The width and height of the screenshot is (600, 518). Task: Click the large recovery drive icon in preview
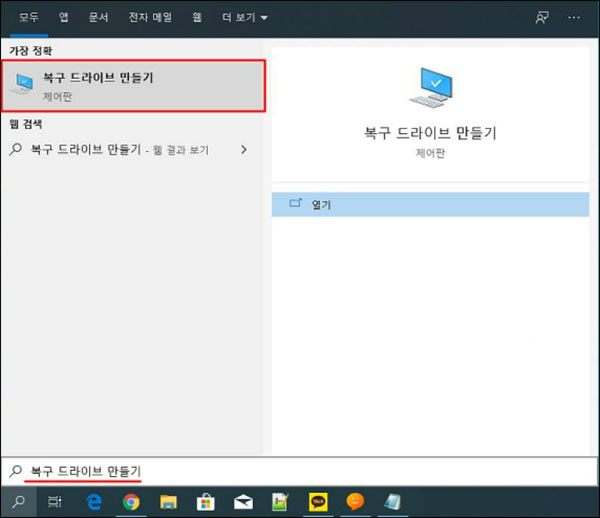(431, 88)
